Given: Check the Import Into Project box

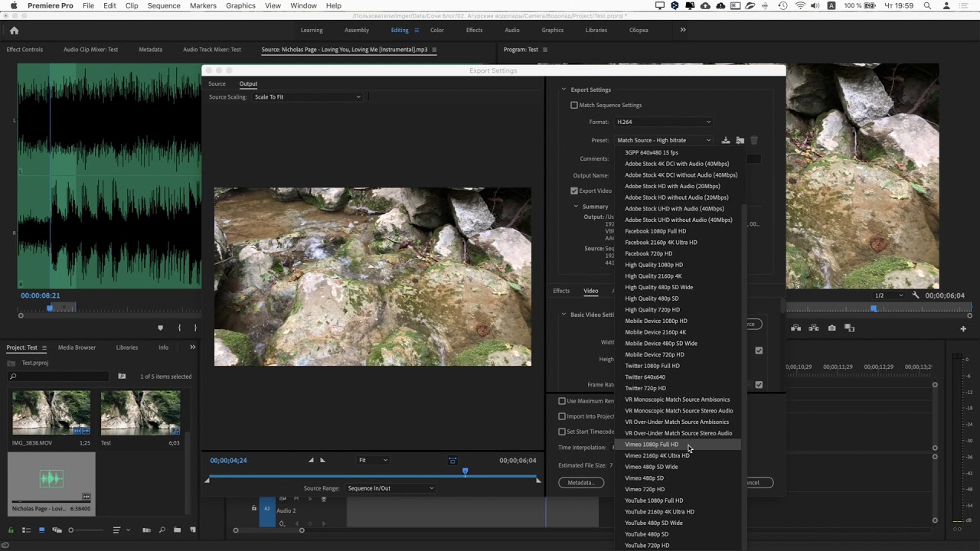Looking at the screenshot, I should coord(562,416).
